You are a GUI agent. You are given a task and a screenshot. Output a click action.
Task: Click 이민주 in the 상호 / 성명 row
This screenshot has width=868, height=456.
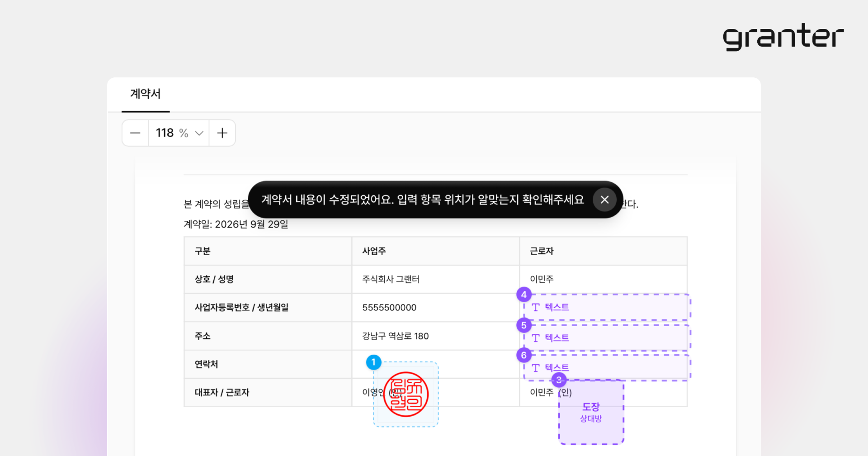pos(542,279)
